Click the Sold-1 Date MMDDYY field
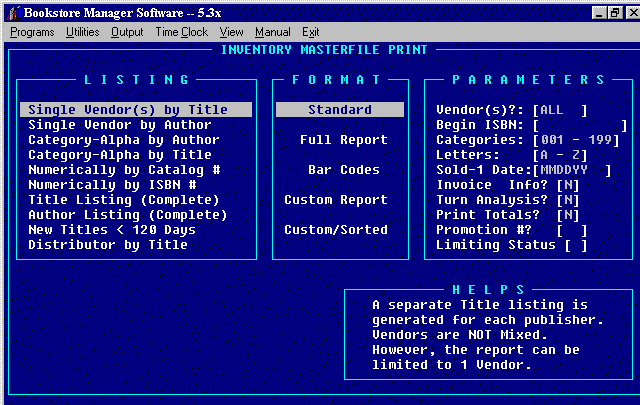 572,170
